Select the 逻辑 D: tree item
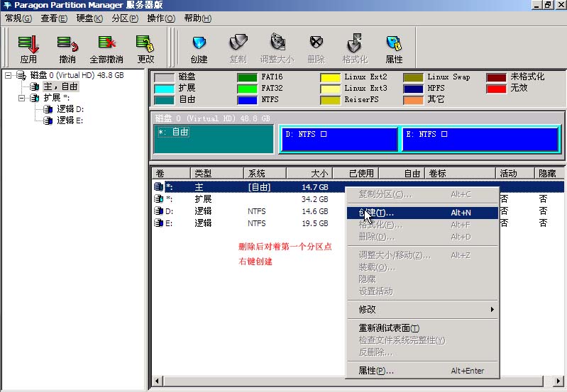 70,109
